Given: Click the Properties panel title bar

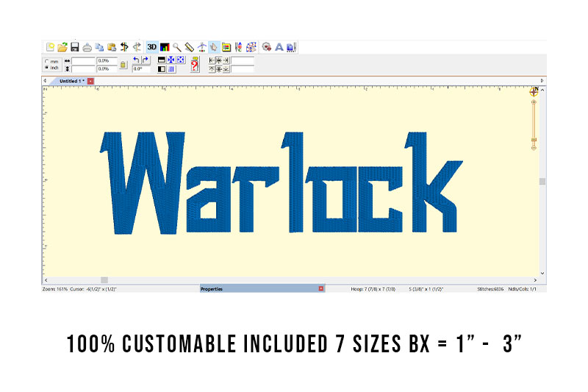Looking at the screenshot, I should (262, 288).
